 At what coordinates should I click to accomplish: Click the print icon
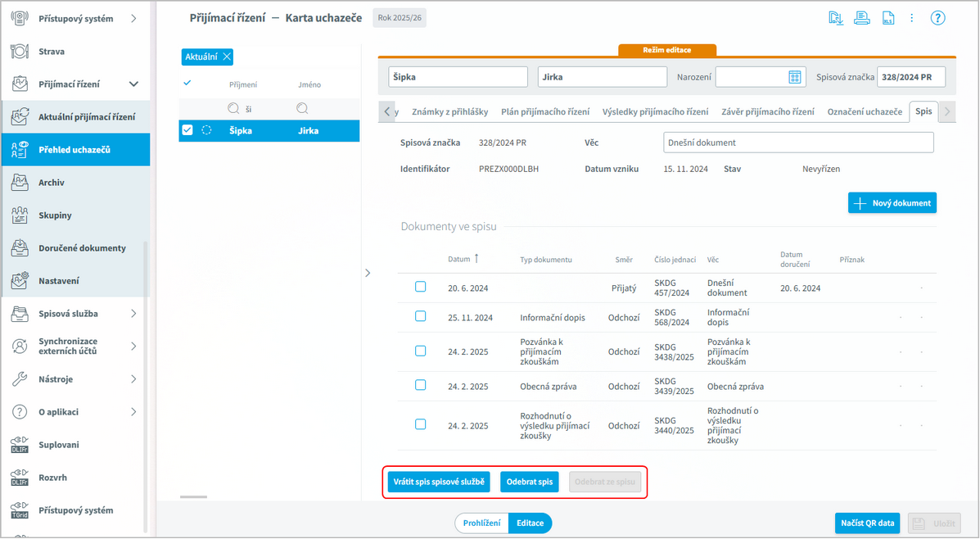(862, 18)
